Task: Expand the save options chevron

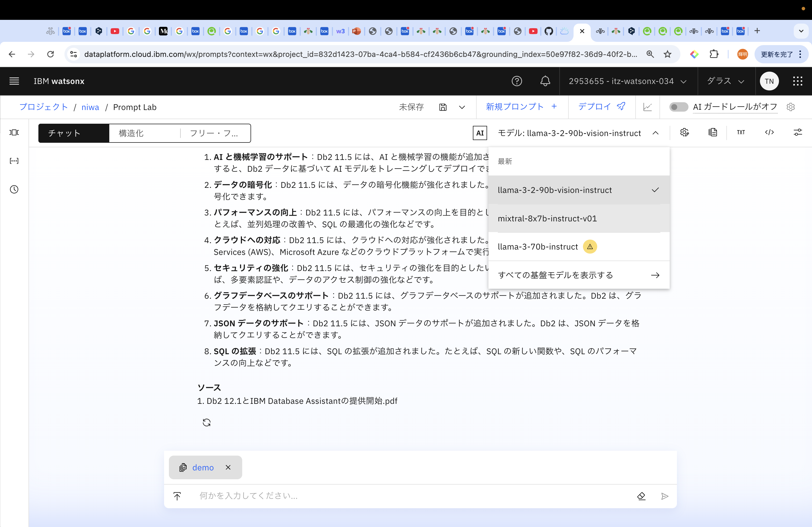Action: pos(462,107)
